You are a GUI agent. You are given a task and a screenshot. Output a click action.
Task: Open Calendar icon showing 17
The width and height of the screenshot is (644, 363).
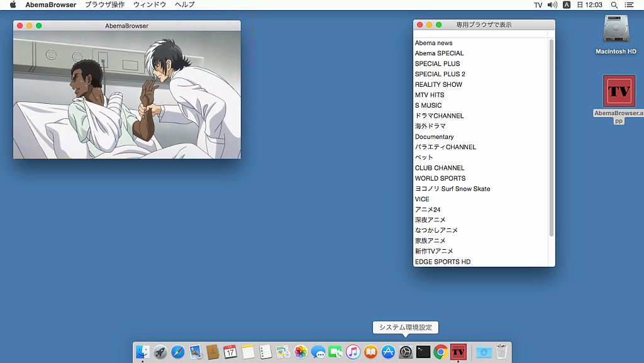(230, 352)
